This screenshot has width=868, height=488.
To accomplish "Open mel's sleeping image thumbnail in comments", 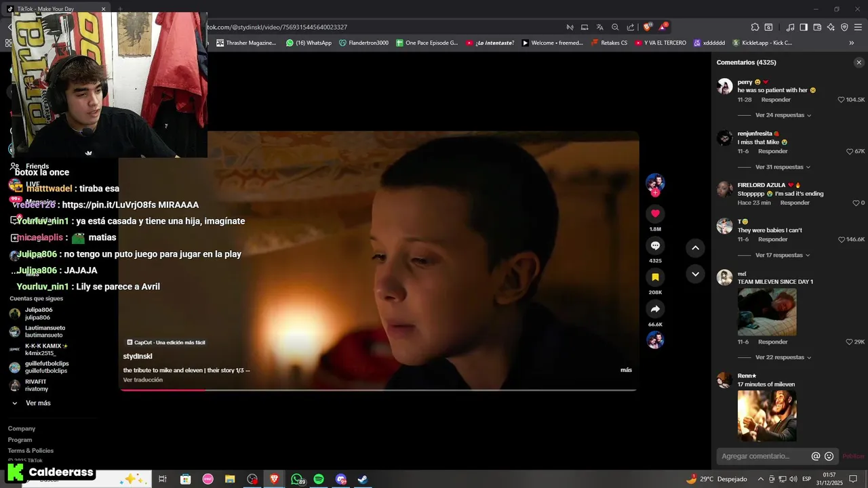I will pyautogui.click(x=767, y=312).
